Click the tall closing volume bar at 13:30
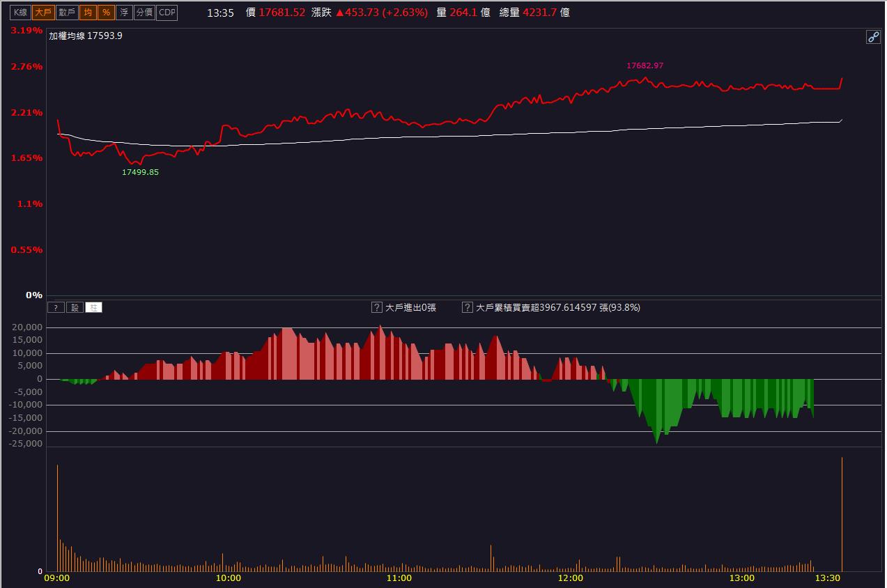Image resolution: width=887 pixels, height=588 pixels. coord(842,514)
